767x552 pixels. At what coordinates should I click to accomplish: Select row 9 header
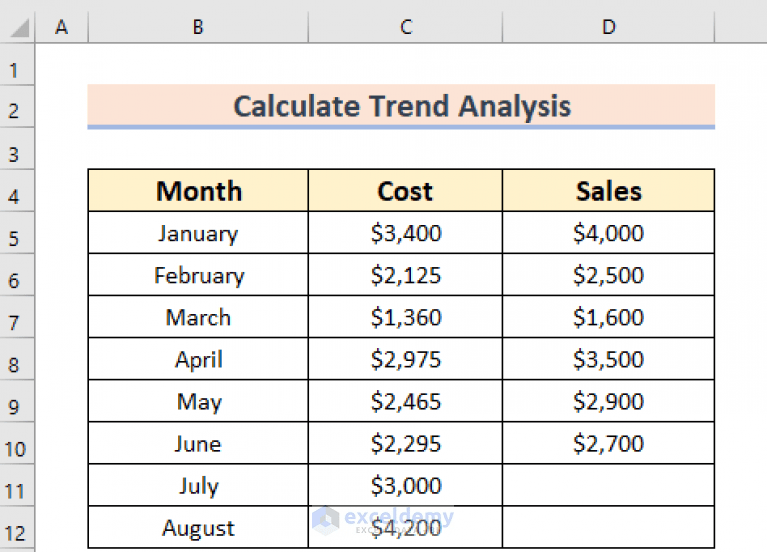(17, 402)
